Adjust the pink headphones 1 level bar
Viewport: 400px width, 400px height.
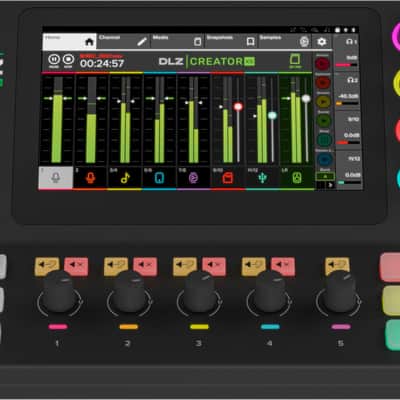click(346, 65)
